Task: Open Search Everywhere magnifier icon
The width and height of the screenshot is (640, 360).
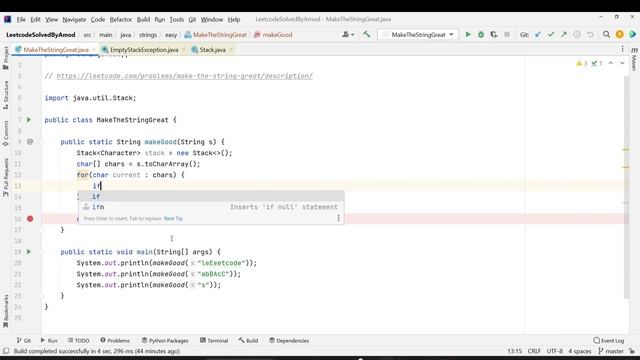Action: tap(607, 35)
